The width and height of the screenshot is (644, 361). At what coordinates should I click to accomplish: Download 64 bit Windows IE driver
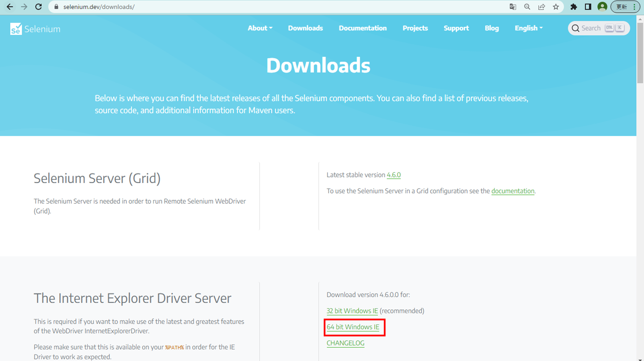click(x=353, y=327)
